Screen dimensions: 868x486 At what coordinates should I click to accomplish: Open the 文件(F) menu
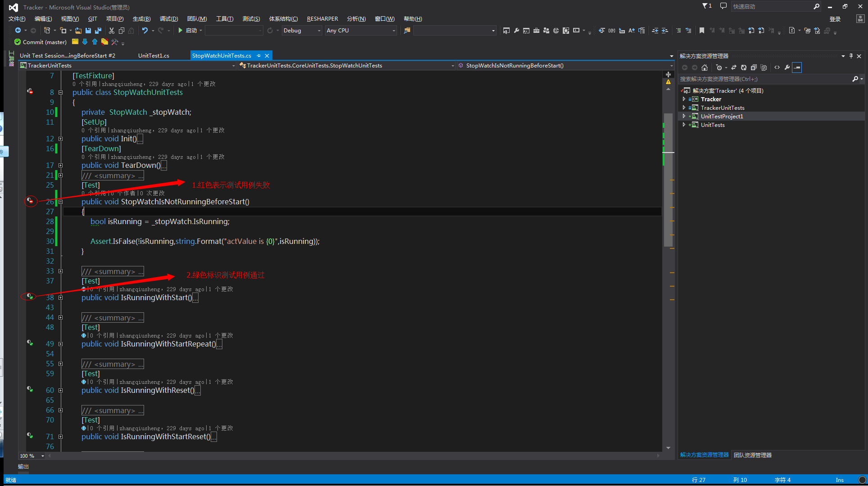coord(17,18)
